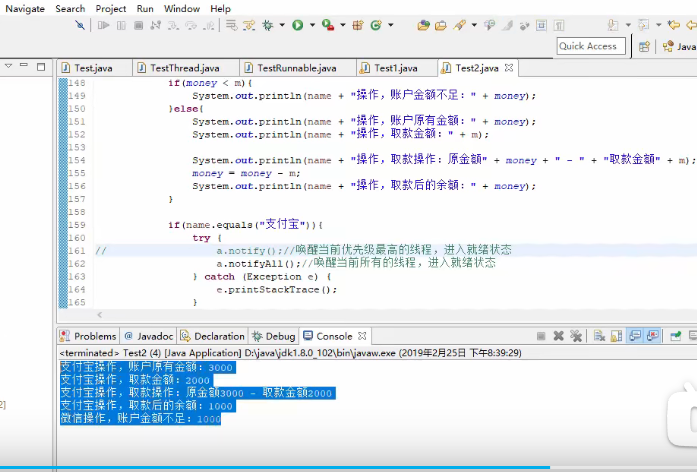697x472 pixels.
Task: Click the Use Step Filters icon
Action: tap(249, 25)
